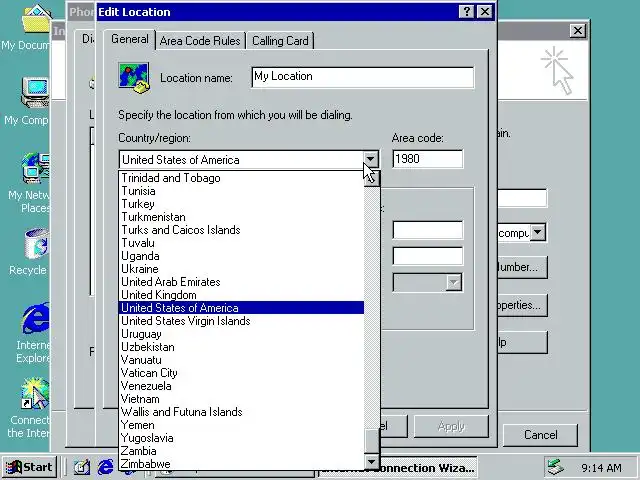Select highlighted United States of America entry
This screenshot has height=480, width=640.
[241, 308]
